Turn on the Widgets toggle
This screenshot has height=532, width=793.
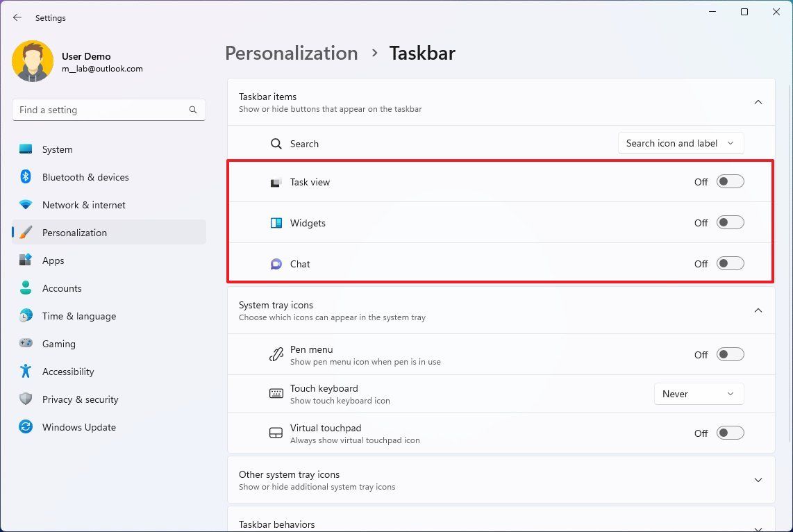[730, 223]
